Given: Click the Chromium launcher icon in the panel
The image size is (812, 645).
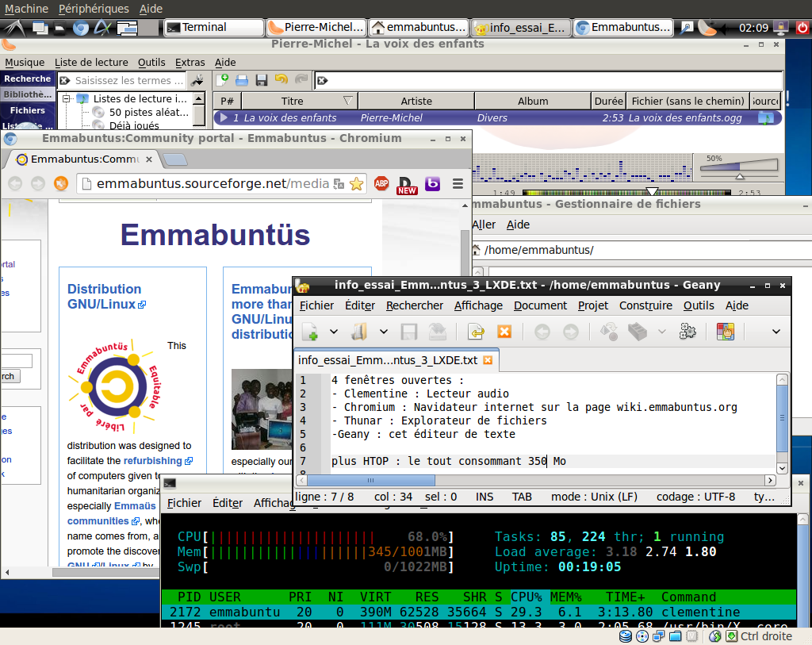Looking at the screenshot, I should [x=80, y=28].
